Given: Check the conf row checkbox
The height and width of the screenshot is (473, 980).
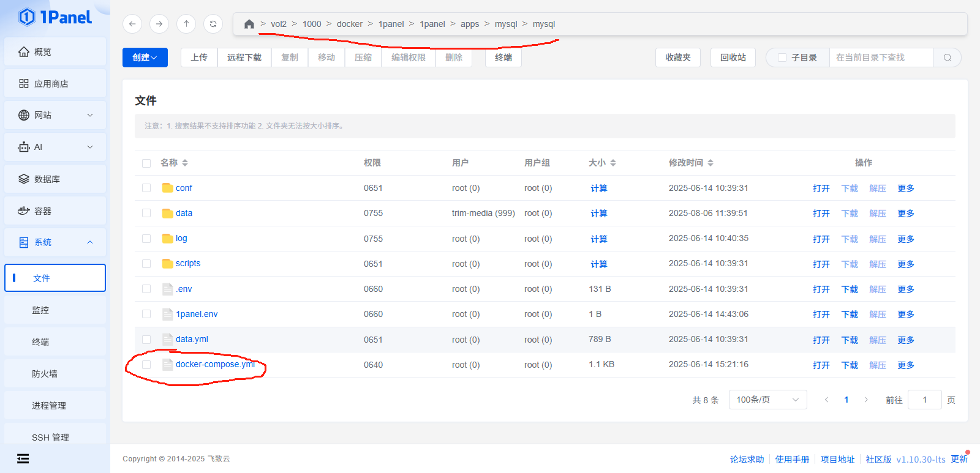Looking at the screenshot, I should pos(146,188).
